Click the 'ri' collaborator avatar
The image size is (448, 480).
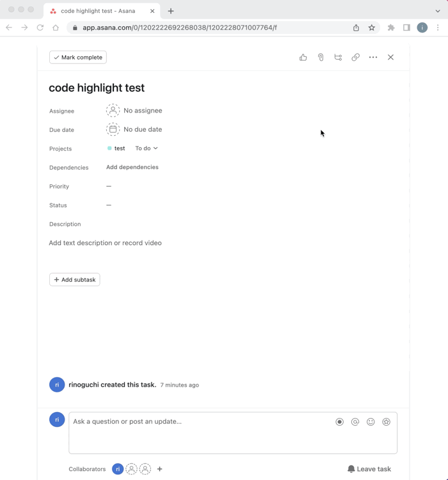click(118, 469)
